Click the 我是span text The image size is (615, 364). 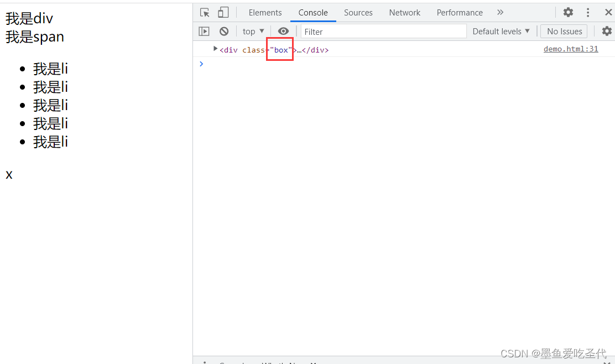(34, 37)
